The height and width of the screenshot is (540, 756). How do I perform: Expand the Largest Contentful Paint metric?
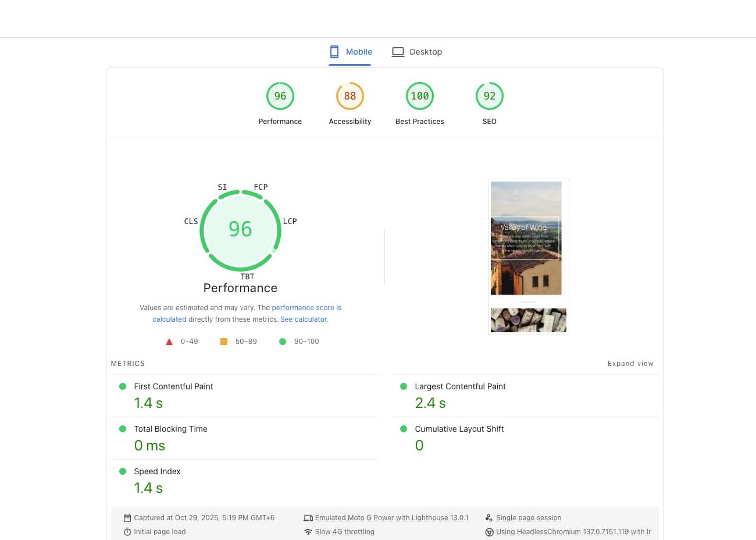(460, 386)
